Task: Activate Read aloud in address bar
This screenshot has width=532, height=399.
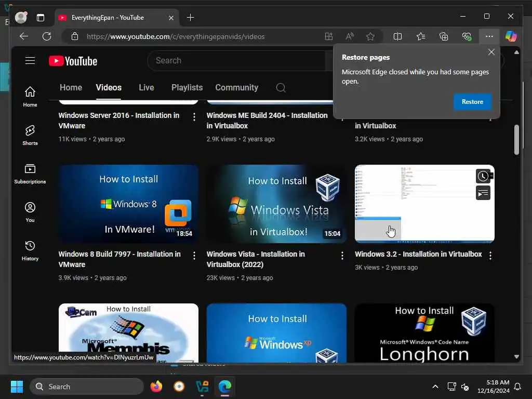Action: pyautogui.click(x=350, y=36)
